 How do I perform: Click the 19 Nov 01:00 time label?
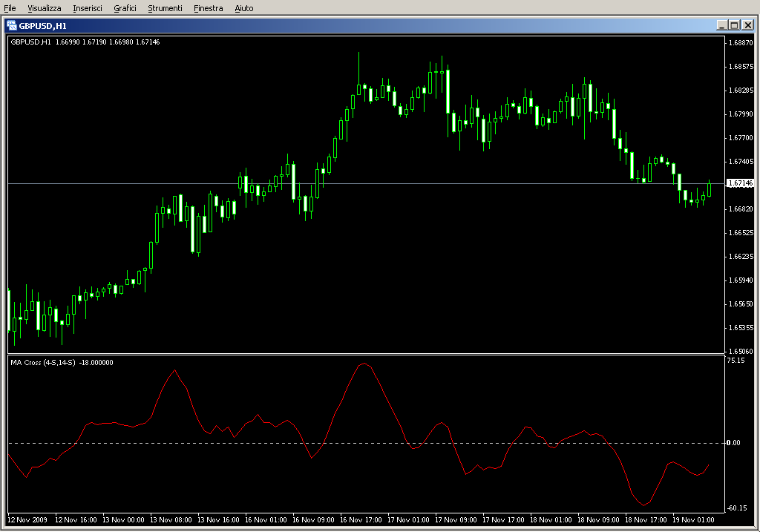click(x=693, y=519)
